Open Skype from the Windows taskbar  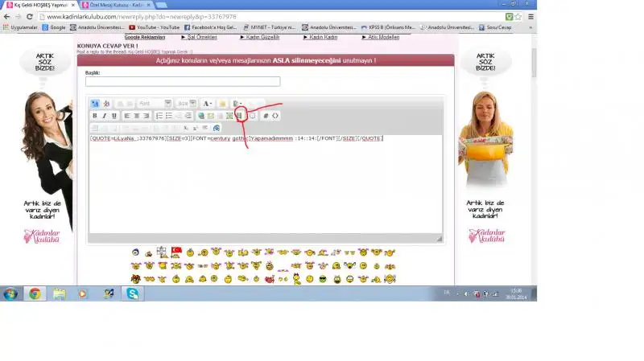pos(132,293)
